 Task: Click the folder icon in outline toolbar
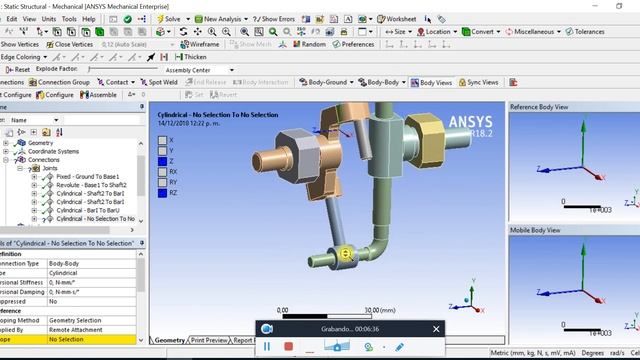tap(46, 132)
